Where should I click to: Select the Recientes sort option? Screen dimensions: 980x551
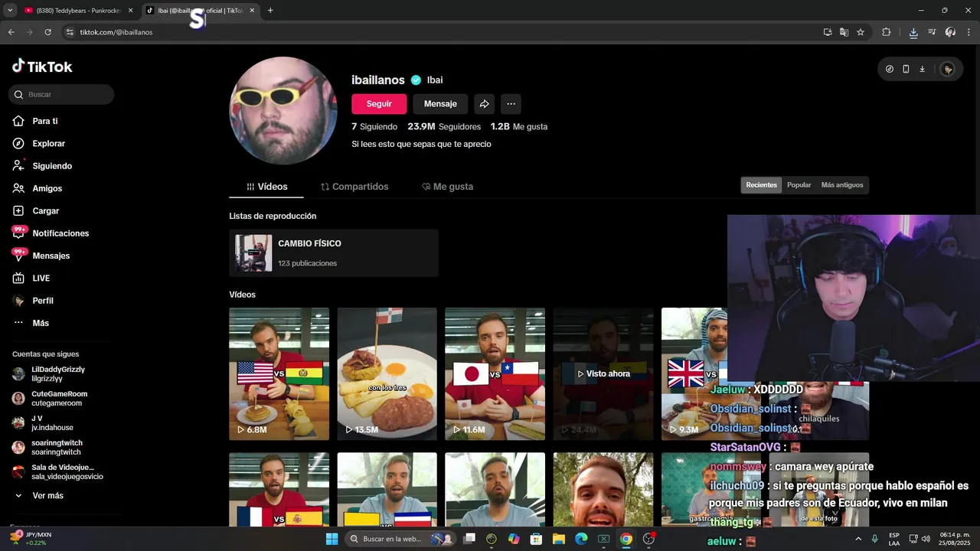click(x=761, y=185)
